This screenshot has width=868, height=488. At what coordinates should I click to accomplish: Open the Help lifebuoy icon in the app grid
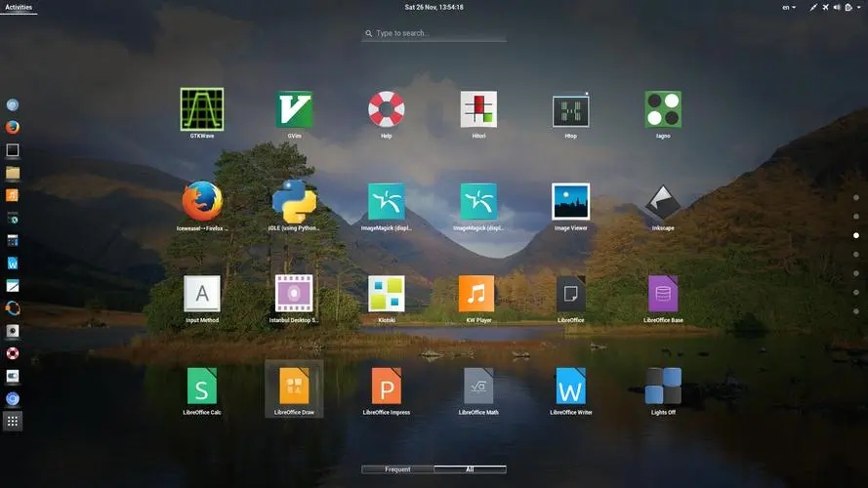pyautogui.click(x=387, y=109)
